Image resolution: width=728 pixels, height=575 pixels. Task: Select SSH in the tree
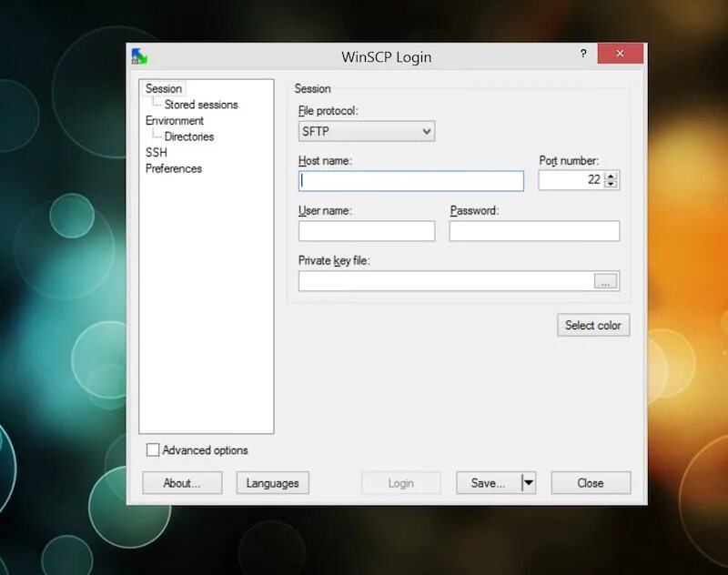coord(156,153)
